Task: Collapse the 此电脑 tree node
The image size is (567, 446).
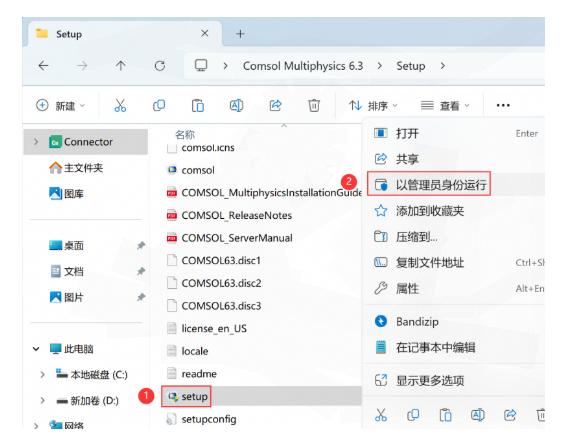Action: [36, 349]
